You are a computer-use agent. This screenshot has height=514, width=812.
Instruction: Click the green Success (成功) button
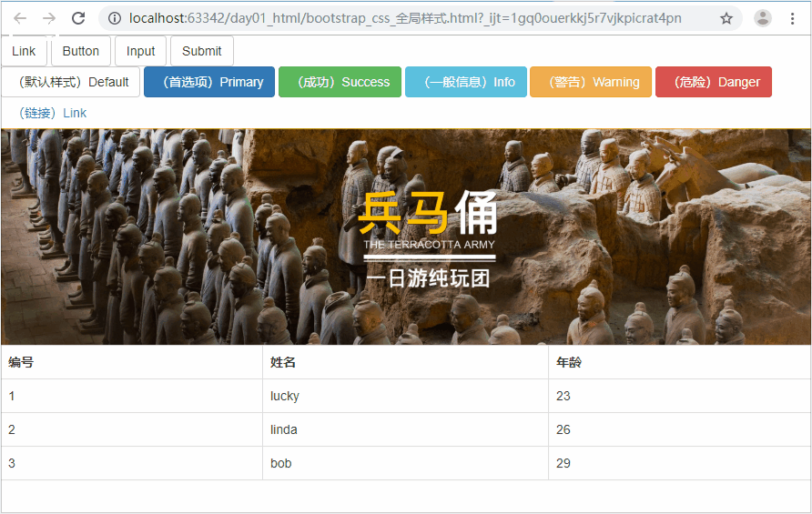coord(340,82)
